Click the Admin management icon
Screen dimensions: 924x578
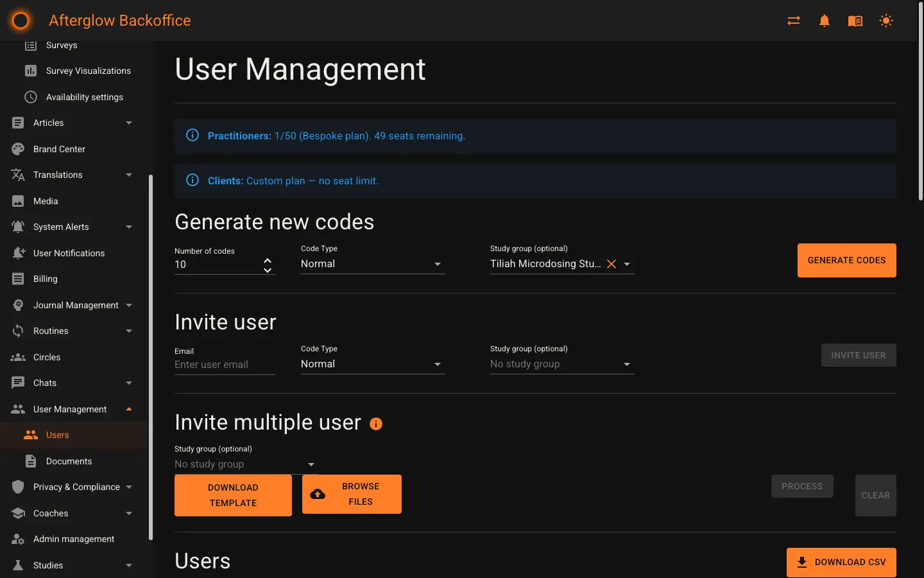coord(18,539)
